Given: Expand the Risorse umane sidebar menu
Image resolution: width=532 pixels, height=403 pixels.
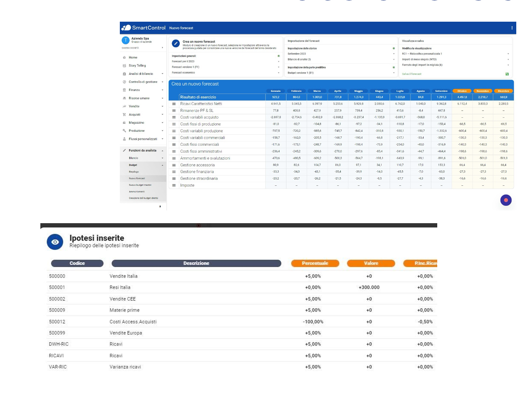Looking at the screenshot, I should point(143,98).
